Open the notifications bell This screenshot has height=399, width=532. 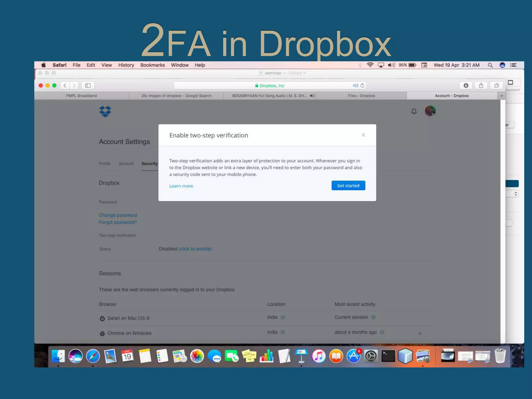[x=414, y=111]
